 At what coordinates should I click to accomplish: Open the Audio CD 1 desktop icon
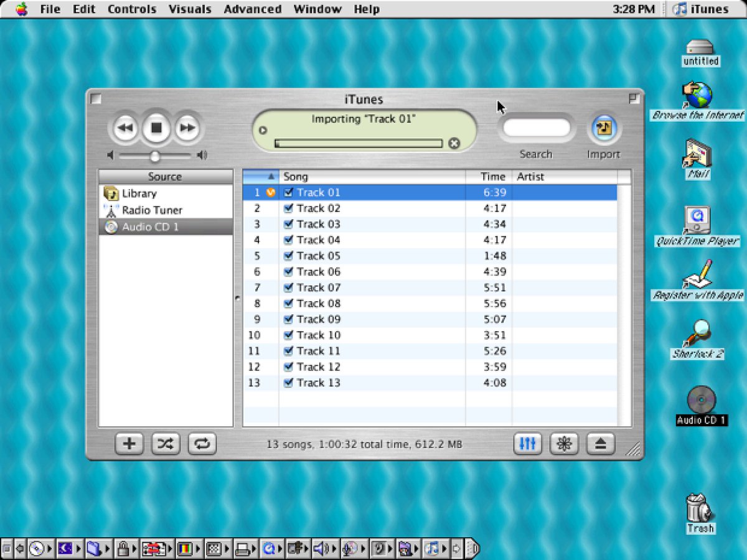[700, 401]
